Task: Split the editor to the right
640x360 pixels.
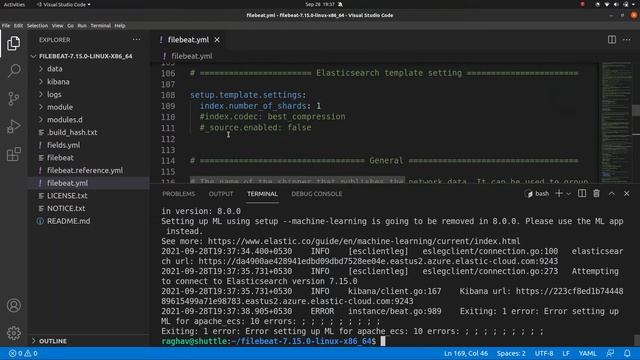Action: (x=611, y=40)
